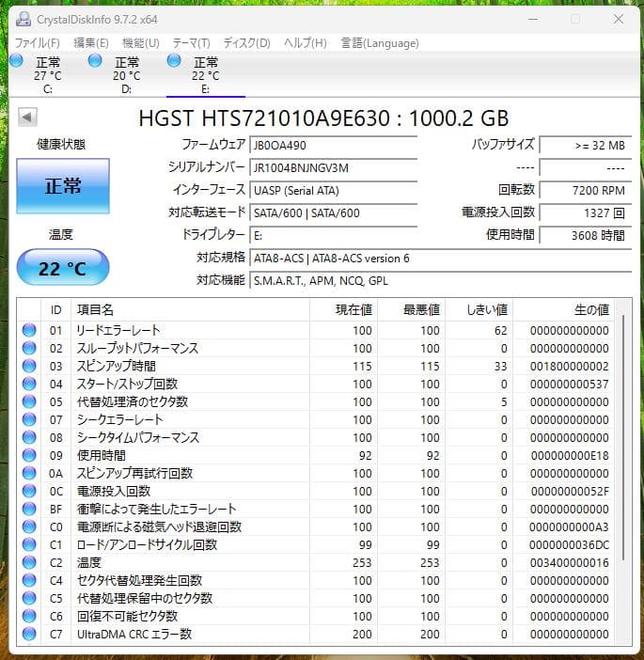Open the 言語(Language) menu

(380, 43)
